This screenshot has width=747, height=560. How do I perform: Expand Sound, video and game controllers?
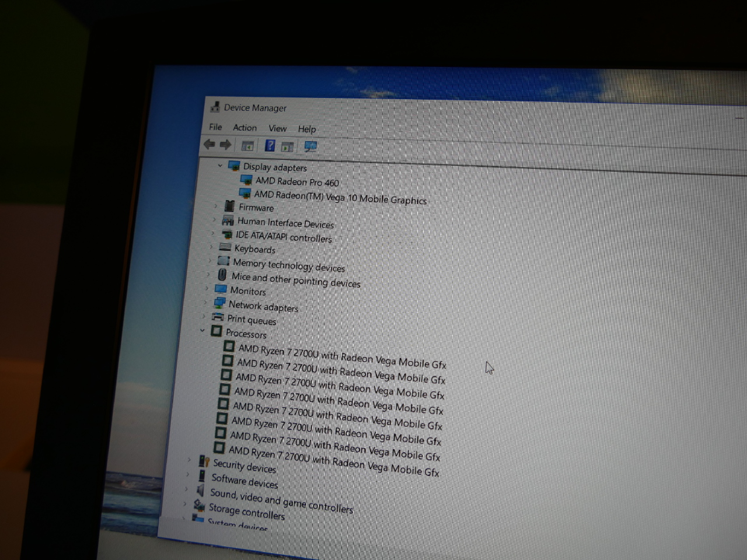(x=186, y=488)
